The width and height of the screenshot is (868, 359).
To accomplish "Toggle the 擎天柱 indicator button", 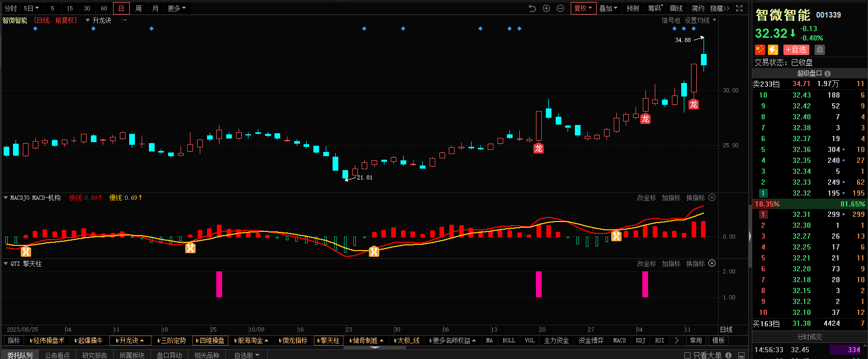I will pos(329,341).
